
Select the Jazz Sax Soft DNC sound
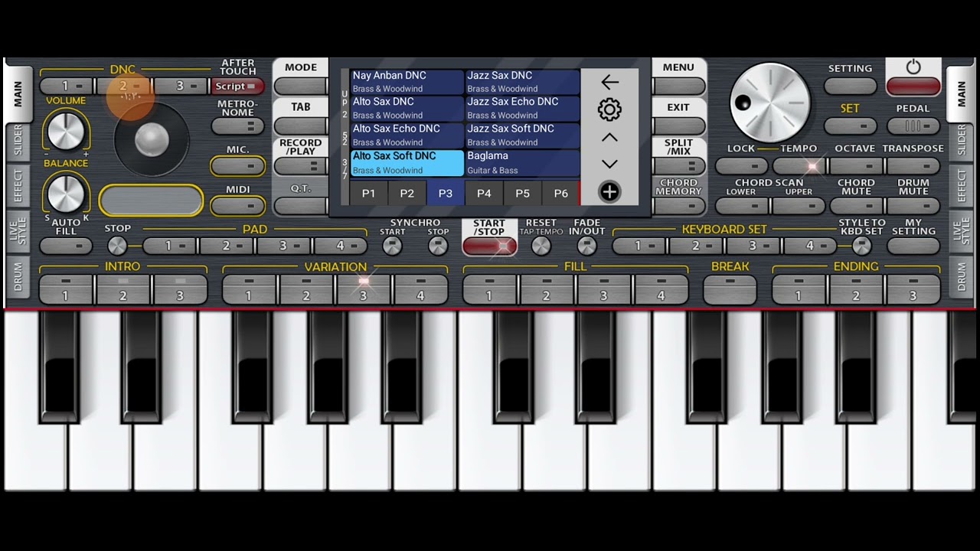(522, 135)
